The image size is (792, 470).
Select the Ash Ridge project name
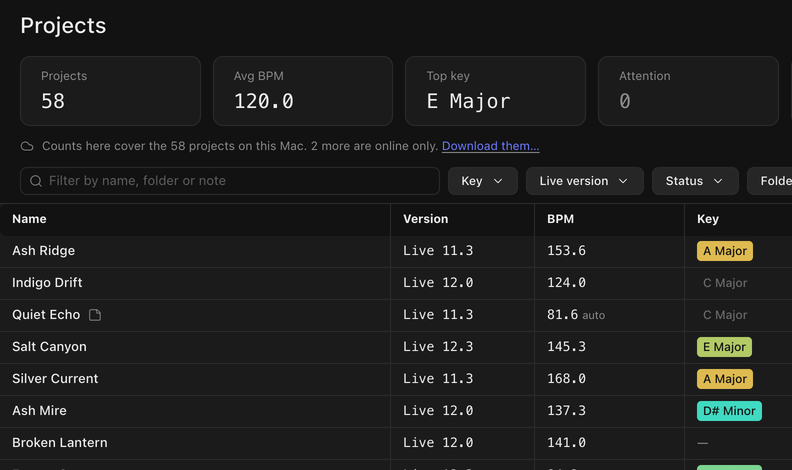pyautogui.click(x=43, y=251)
